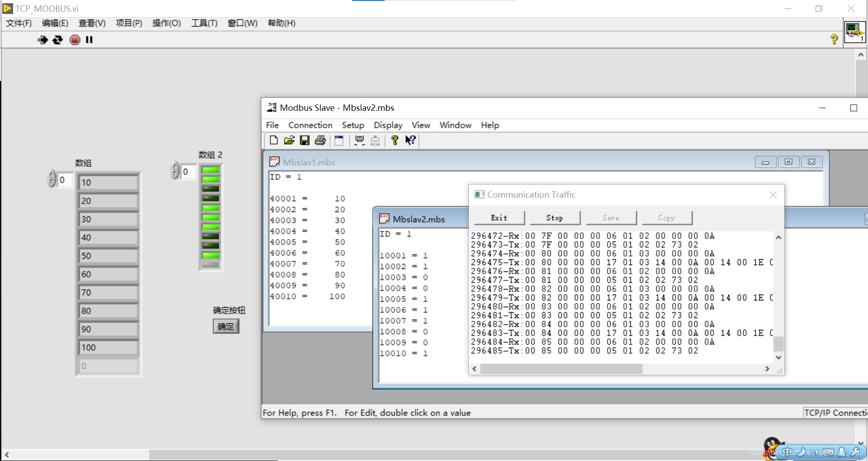Pause VI execution
Image resolution: width=868 pixels, height=461 pixels.
coord(89,40)
